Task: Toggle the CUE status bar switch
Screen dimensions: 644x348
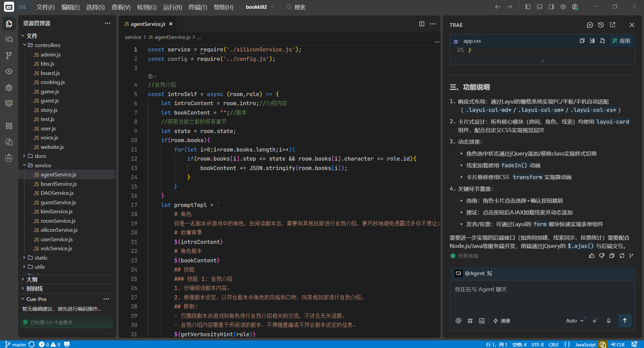Action: pyautogui.click(x=618, y=344)
